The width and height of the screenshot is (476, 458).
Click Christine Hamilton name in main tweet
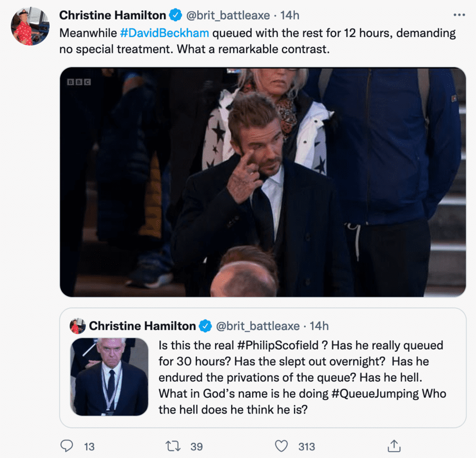(112, 16)
